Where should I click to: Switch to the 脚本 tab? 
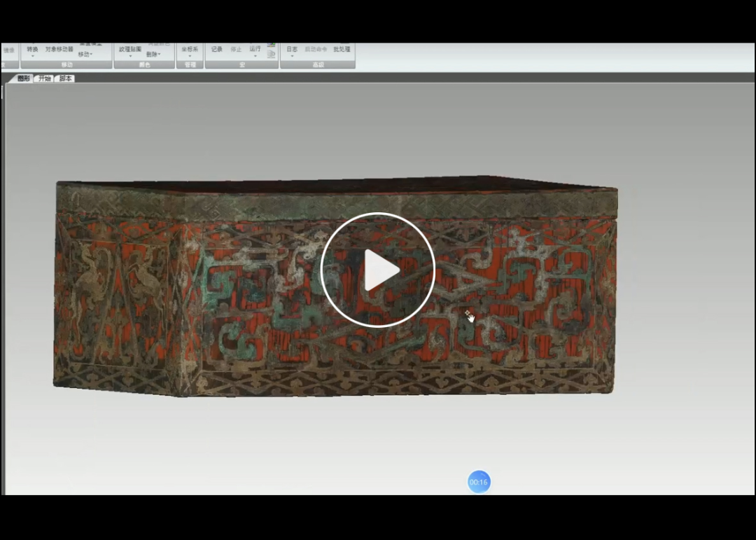66,78
